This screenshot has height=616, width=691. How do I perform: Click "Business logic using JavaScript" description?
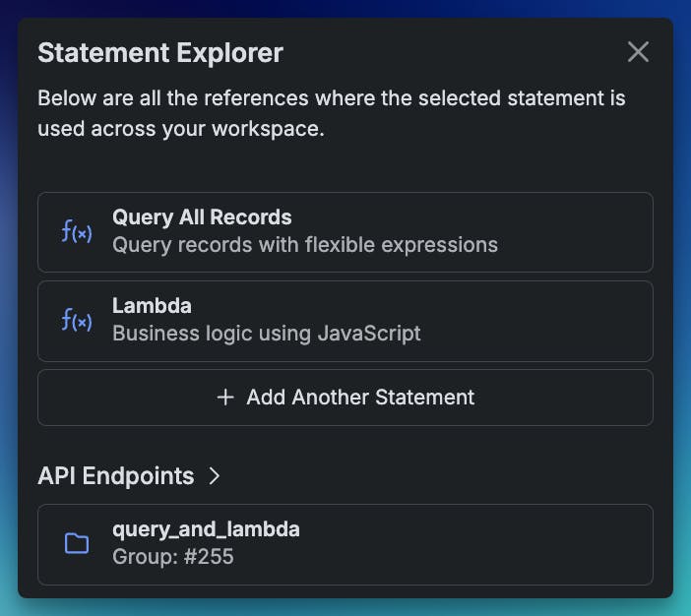(266, 334)
